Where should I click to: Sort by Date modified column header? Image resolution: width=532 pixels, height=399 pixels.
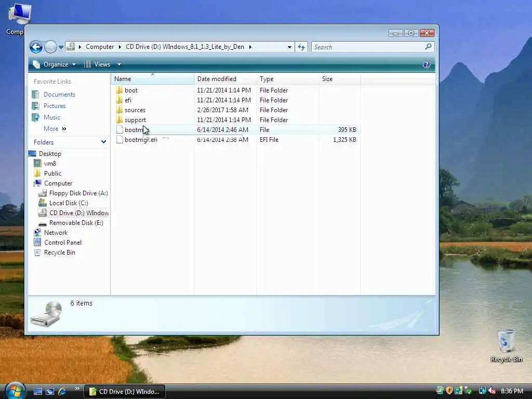[225, 79]
